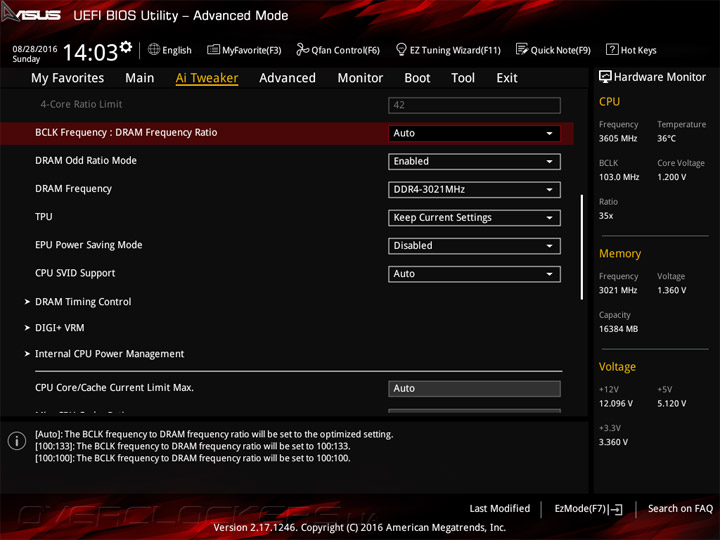Image resolution: width=720 pixels, height=540 pixels.
Task: Open the Exit tab
Action: coord(507,78)
